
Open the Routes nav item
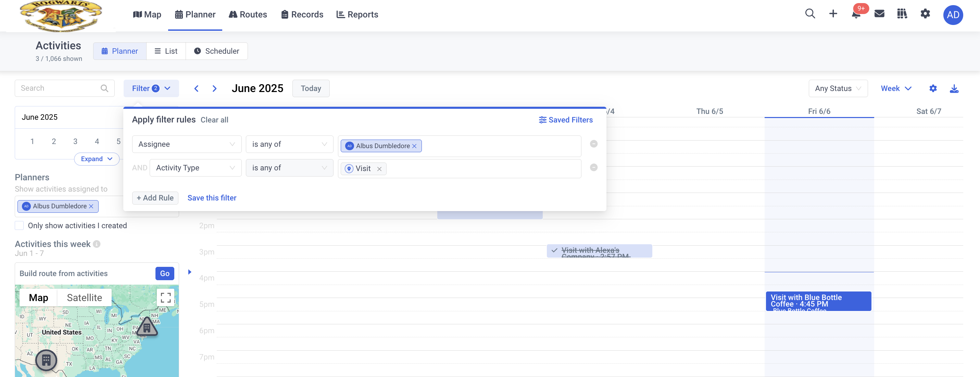[x=248, y=14]
